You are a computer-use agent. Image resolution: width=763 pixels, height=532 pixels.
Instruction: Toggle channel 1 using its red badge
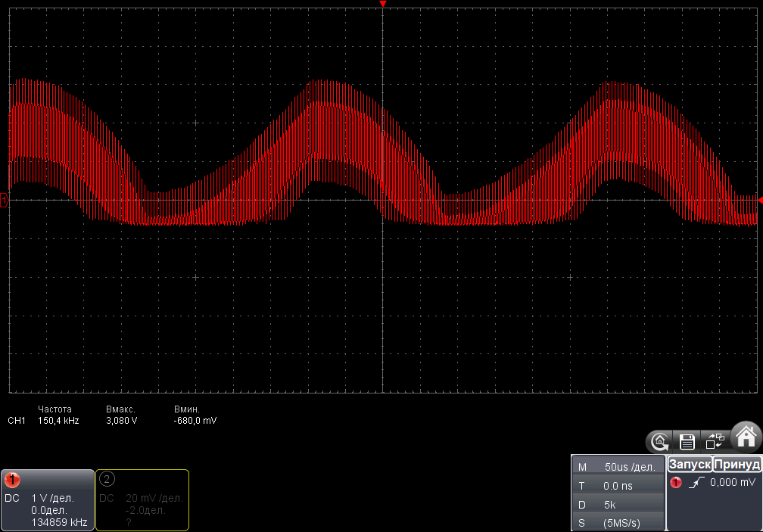13,480
